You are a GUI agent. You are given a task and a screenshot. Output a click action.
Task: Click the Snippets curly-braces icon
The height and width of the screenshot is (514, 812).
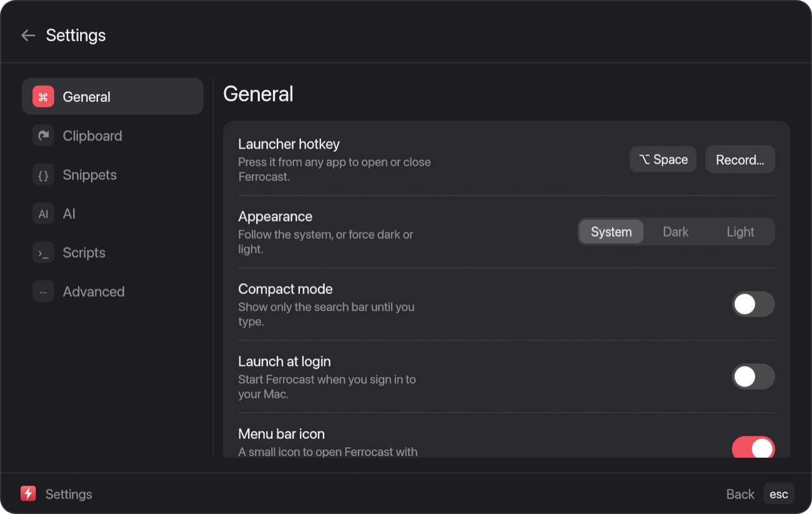click(43, 175)
